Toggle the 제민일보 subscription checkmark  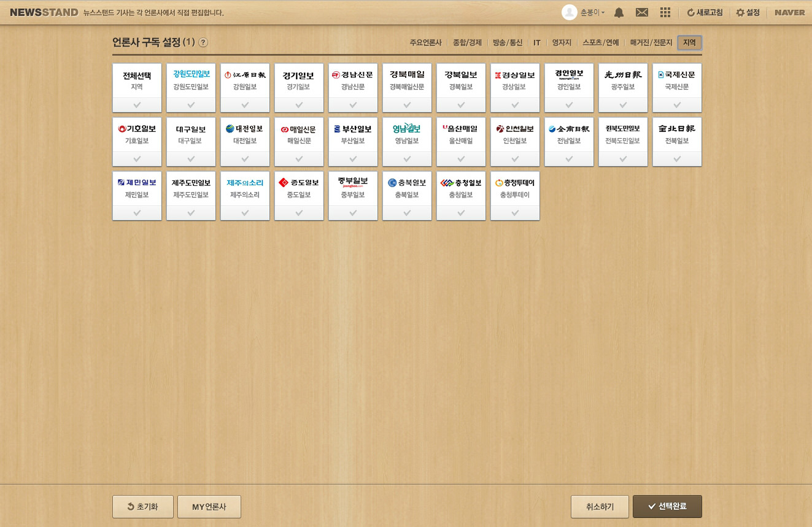coord(137,213)
